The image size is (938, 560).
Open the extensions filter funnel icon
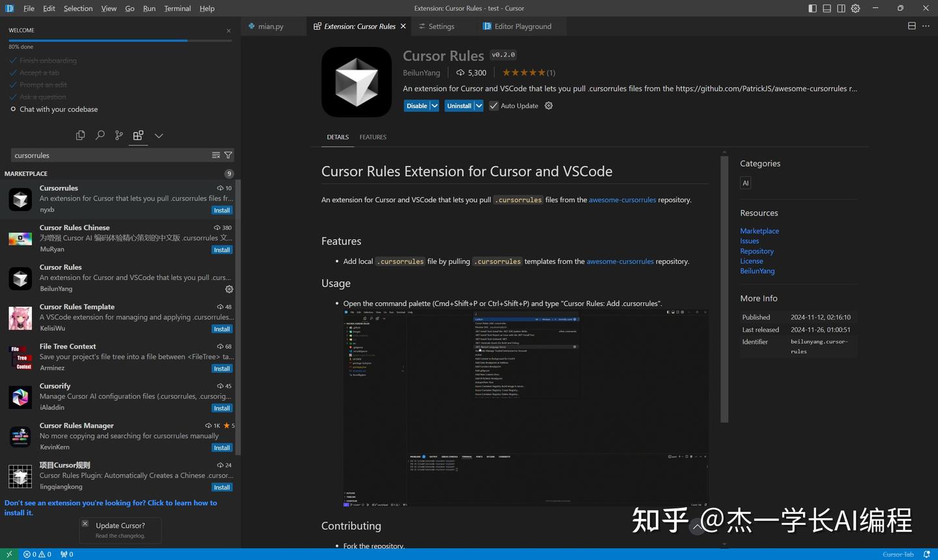[228, 155]
